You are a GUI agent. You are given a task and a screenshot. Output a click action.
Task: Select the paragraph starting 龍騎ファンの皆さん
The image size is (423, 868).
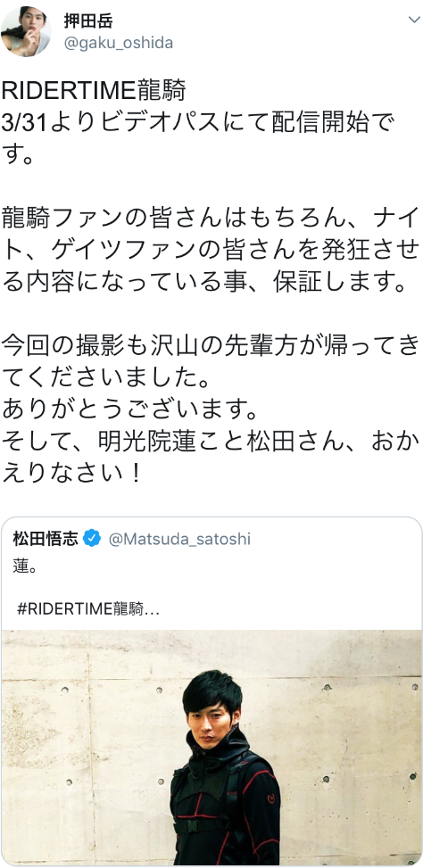point(211,250)
